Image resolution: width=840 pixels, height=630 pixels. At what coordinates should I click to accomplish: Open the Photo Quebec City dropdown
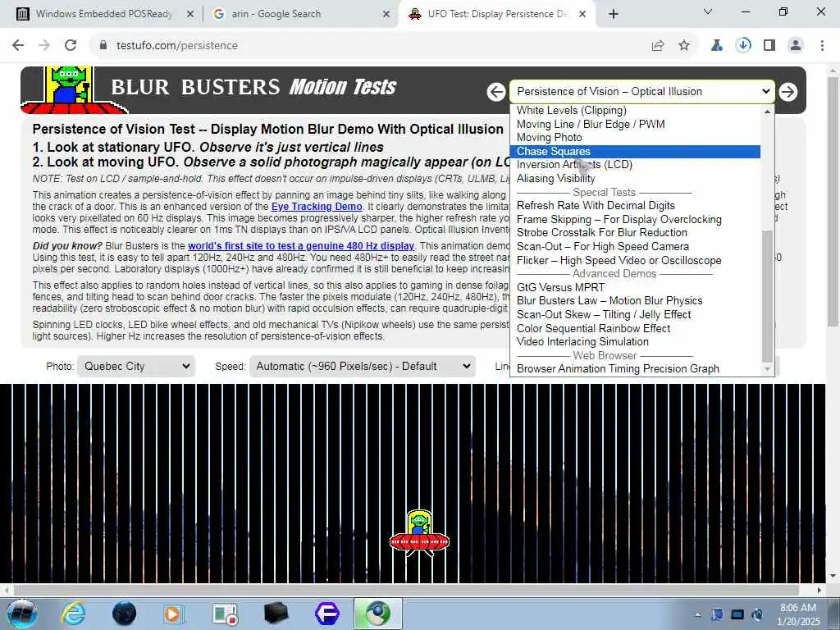coord(136,367)
